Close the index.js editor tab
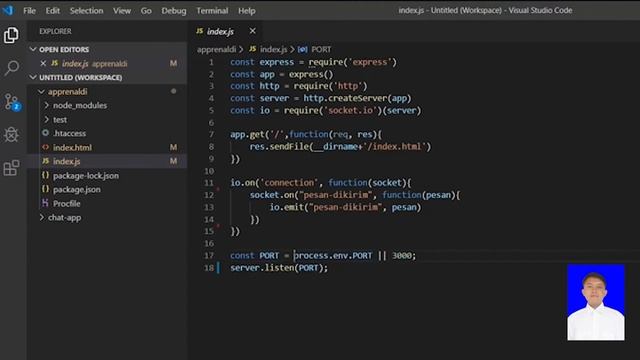This screenshot has width=640, height=360. coord(253,31)
